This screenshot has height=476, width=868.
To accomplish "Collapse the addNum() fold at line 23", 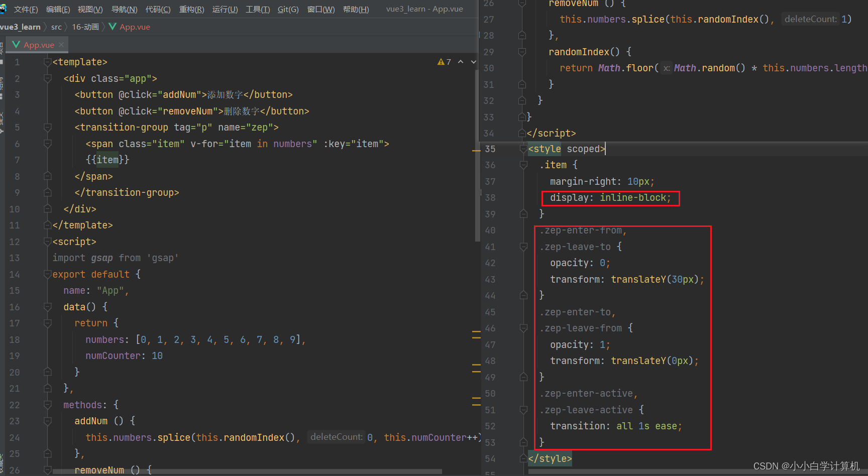I will click(48, 421).
